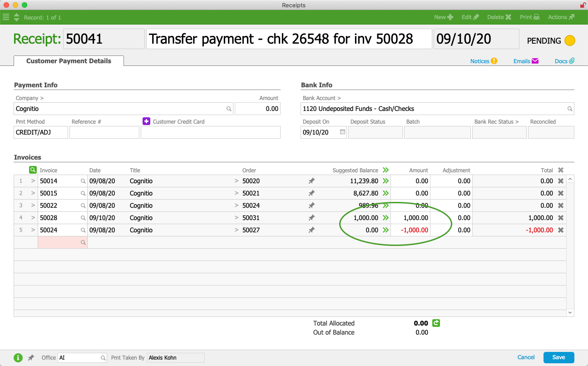Remove all invoice rows with header X
The width and height of the screenshot is (588, 366).
coord(561,170)
